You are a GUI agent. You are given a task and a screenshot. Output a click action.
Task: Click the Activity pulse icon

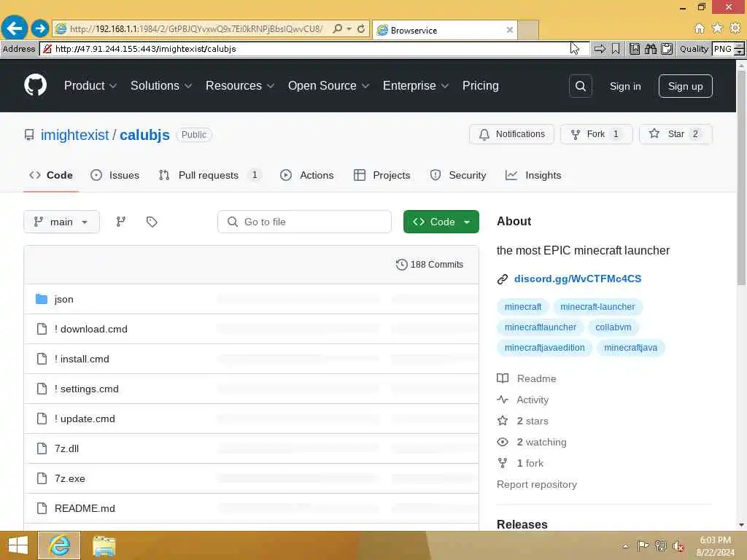click(x=503, y=400)
